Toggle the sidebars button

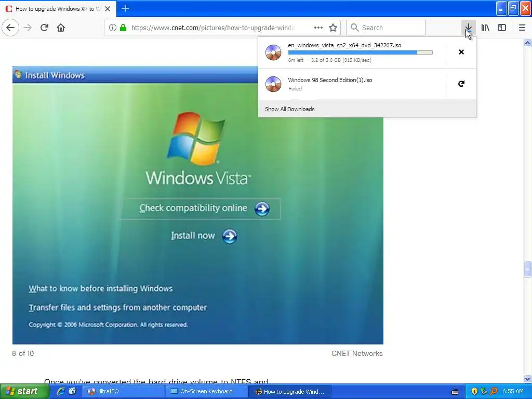tap(502, 28)
